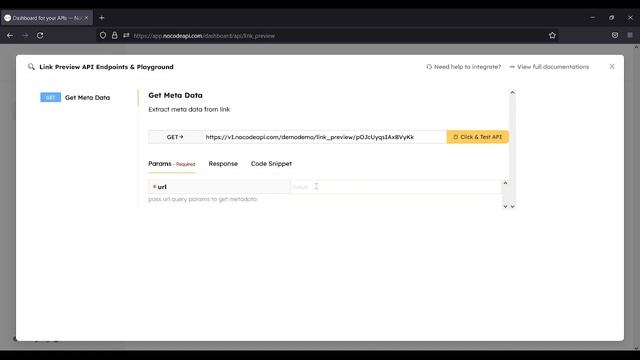Open the browser hamburger menu
This screenshot has height=360, width=640.
coord(630,36)
